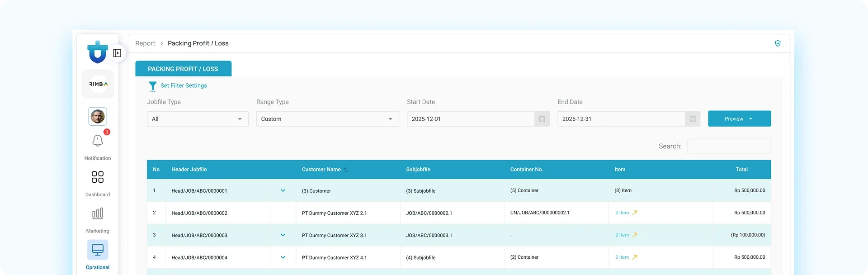Sort by Customer Name column arrows
Viewport: 868px width, 275px height.
coord(346,170)
